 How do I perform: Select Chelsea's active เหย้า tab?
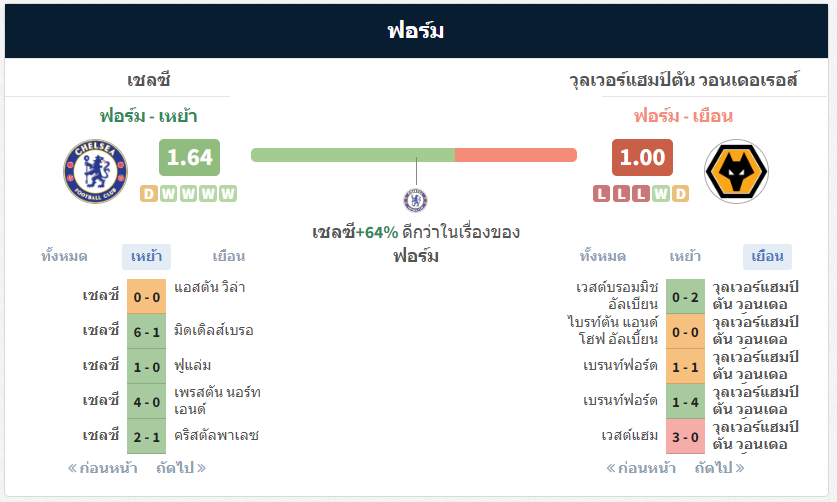pyautogui.click(x=146, y=256)
